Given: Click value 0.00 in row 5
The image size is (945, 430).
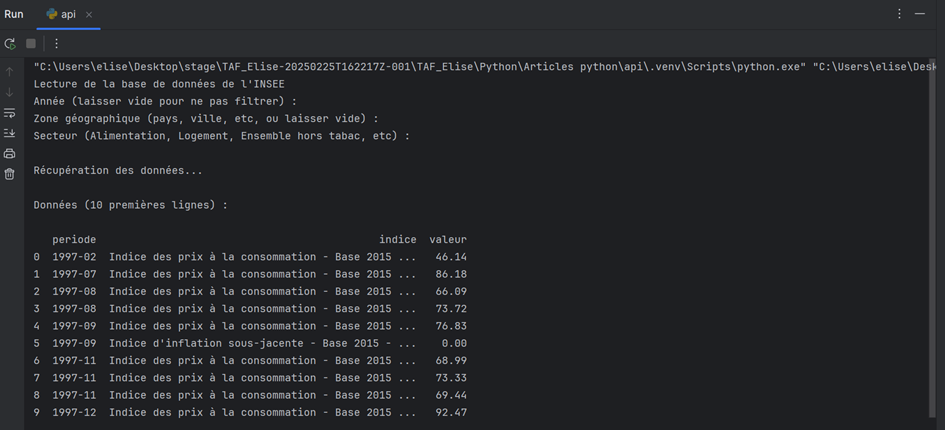Looking at the screenshot, I should point(454,343).
